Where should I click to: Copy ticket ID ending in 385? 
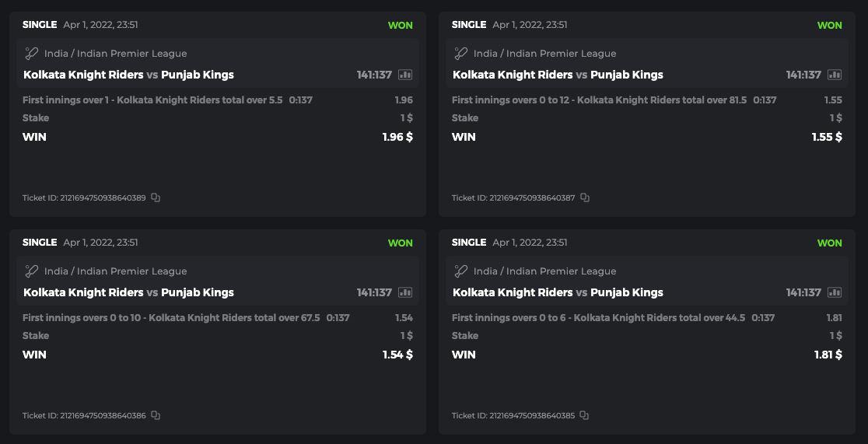[585, 415]
